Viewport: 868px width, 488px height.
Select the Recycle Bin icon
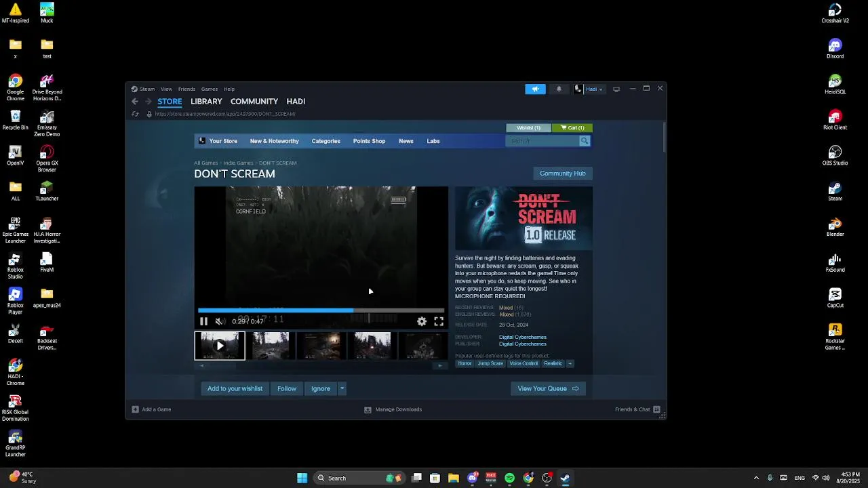(15, 120)
